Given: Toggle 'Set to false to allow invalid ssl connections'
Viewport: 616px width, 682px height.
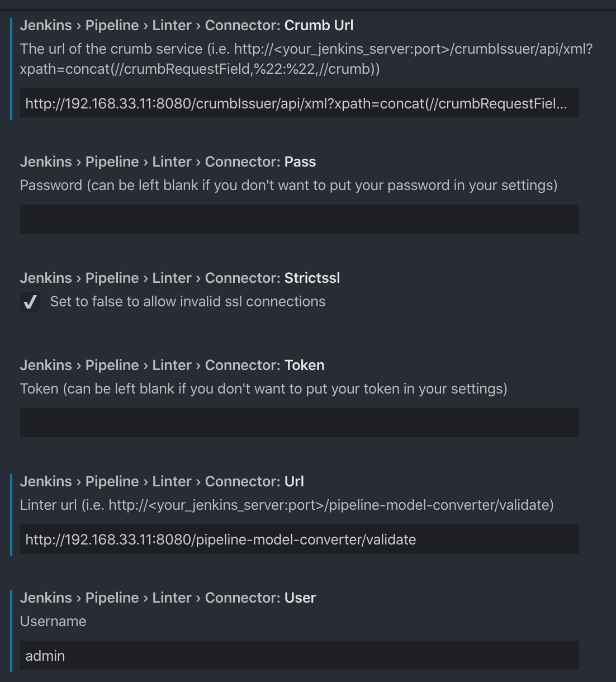Looking at the screenshot, I should [30, 302].
